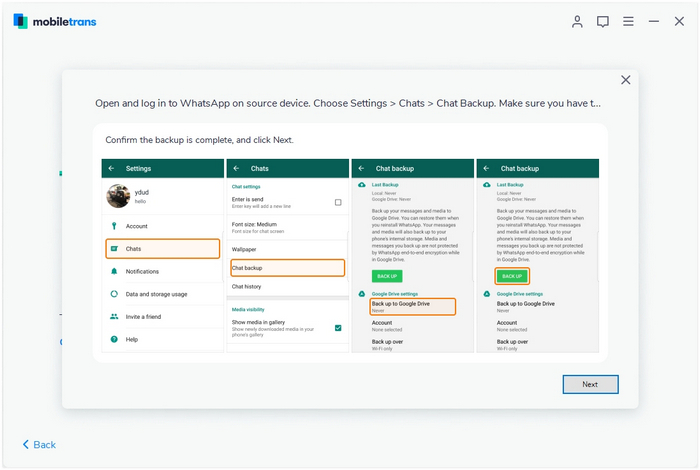Close the WhatsApp backup instructions dialog

click(x=626, y=80)
